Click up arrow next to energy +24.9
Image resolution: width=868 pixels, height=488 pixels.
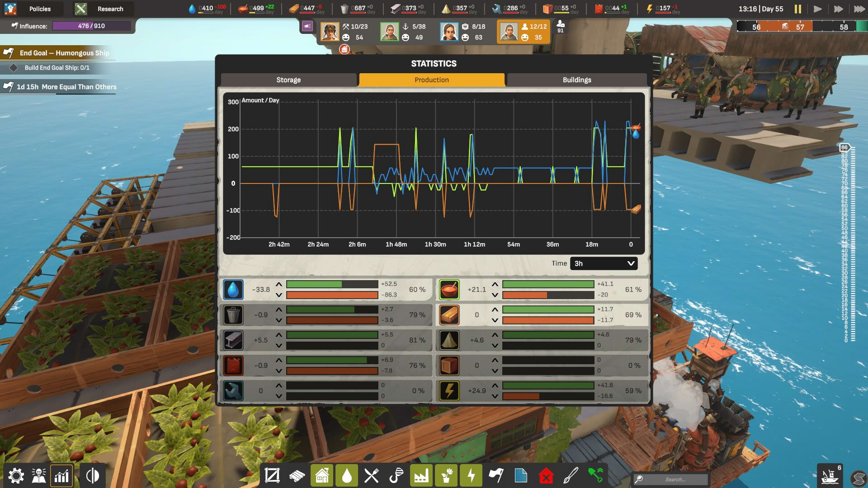click(495, 385)
